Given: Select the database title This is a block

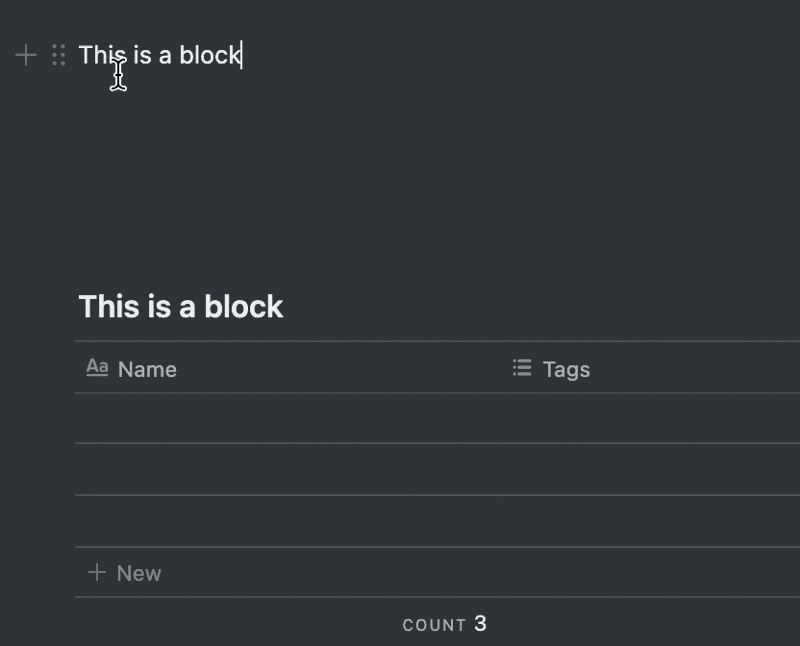Looking at the screenshot, I should coord(180,306).
